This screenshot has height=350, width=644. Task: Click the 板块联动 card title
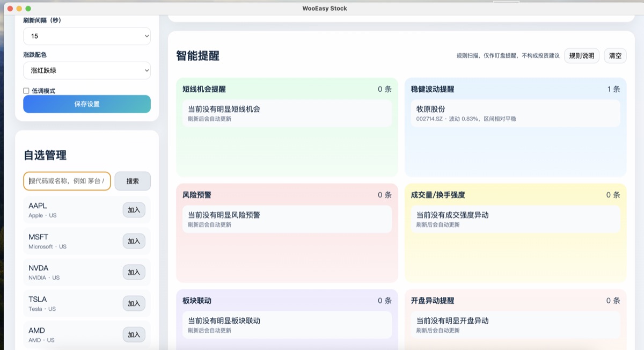(x=196, y=301)
